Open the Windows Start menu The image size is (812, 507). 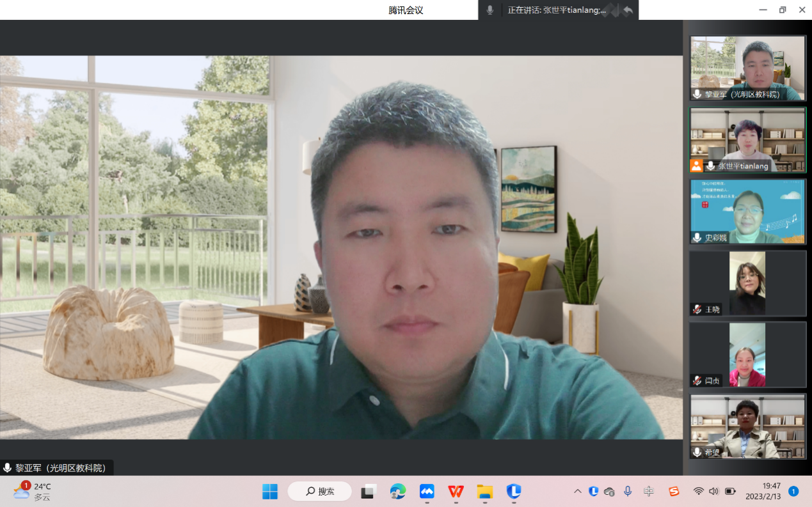click(269, 492)
